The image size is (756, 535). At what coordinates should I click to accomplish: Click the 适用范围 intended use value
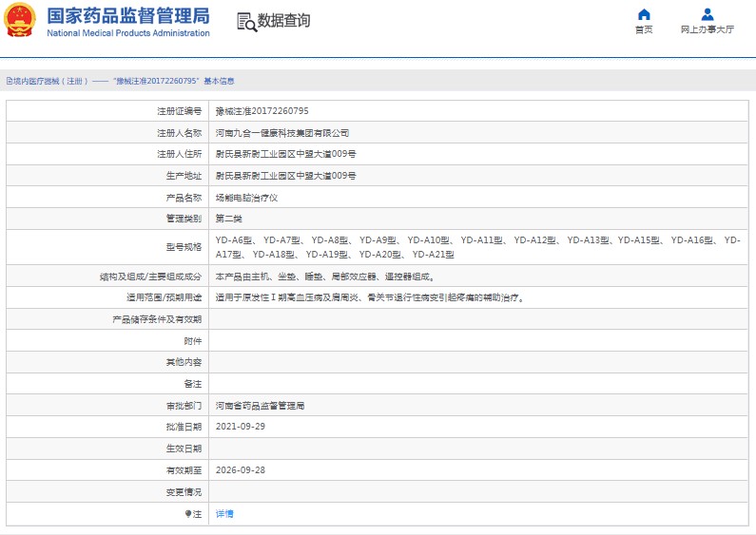click(x=370, y=297)
